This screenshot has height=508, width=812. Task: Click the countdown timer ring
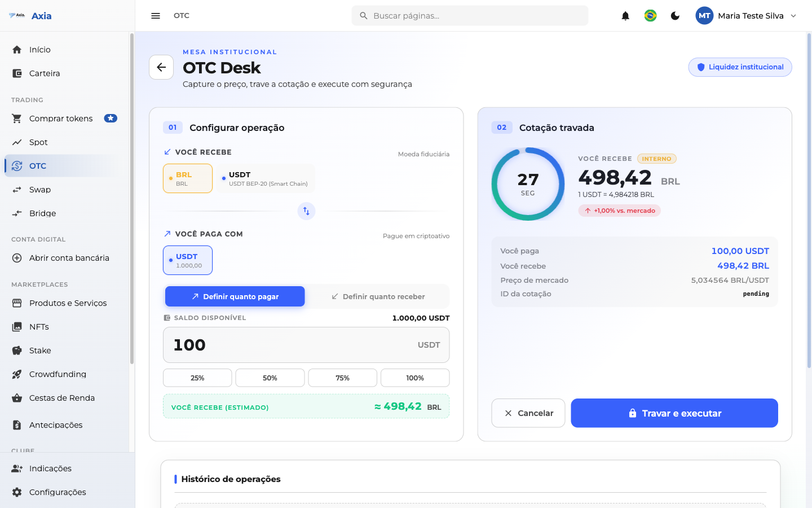(528, 184)
